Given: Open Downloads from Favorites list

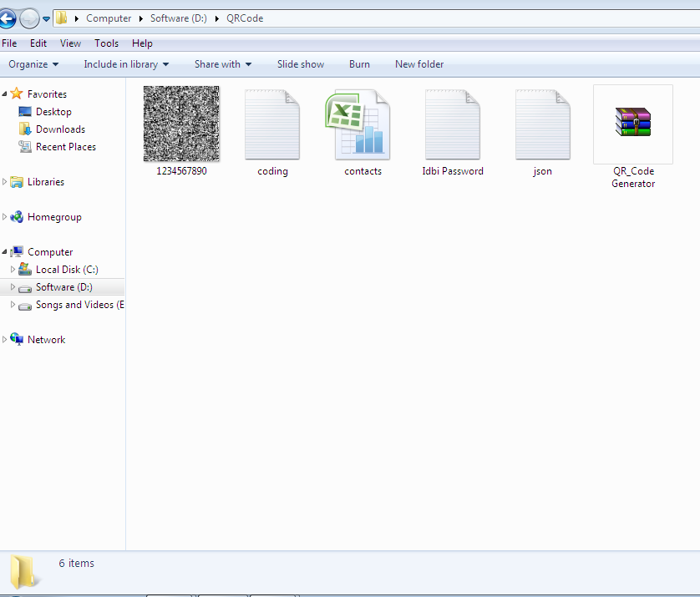Looking at the screenshot, I should (60, 129).
